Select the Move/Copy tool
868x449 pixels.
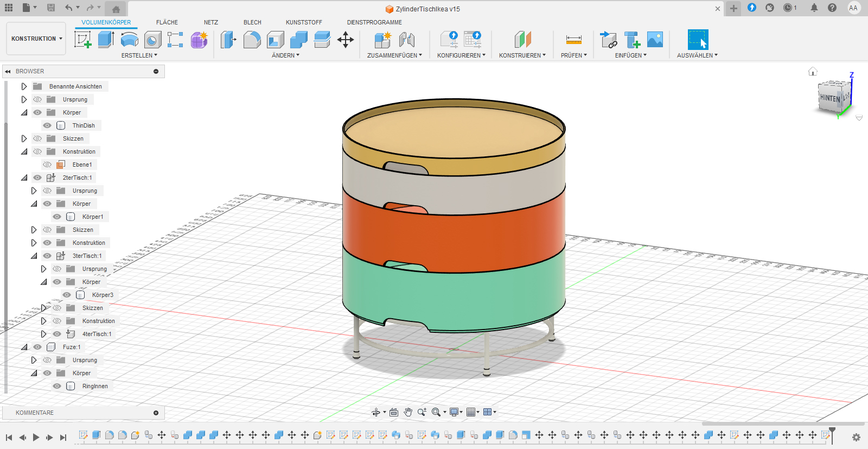pos(346,40)
